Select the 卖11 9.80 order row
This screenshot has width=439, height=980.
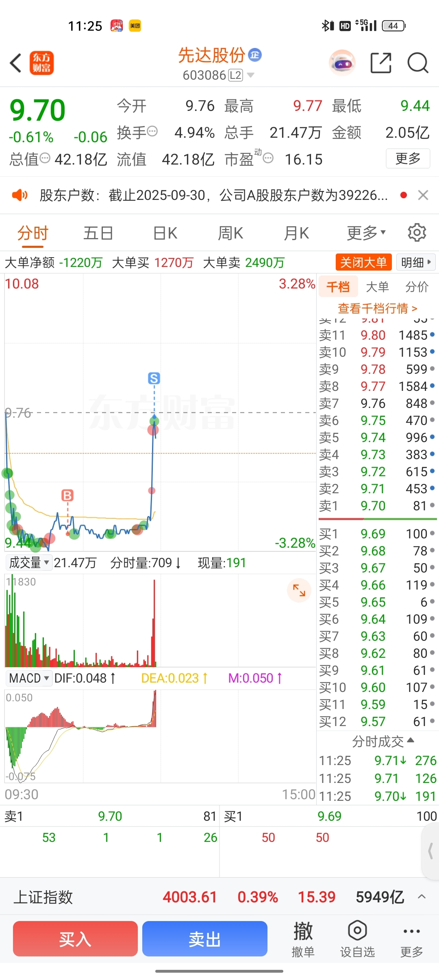coord(377,335)
